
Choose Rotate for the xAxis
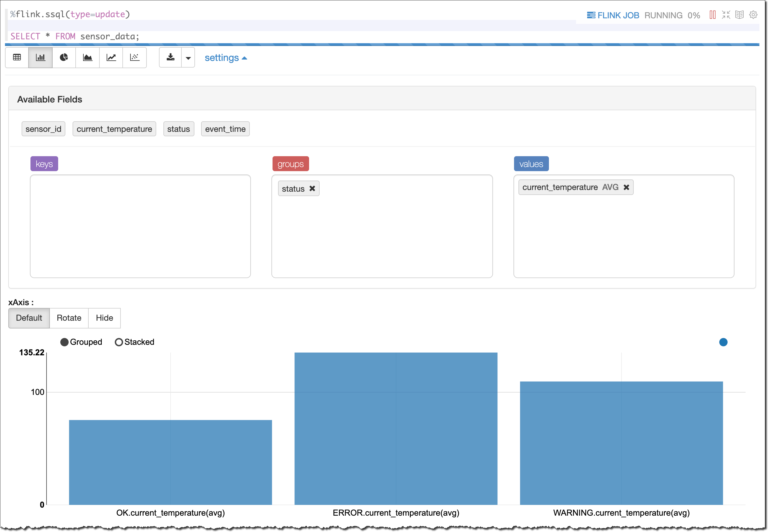(69, 318)
